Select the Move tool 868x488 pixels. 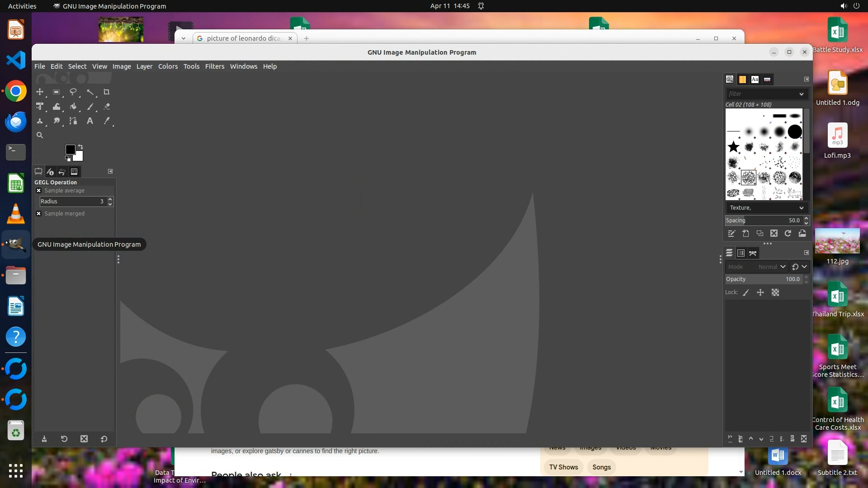[x=40, y=92]
